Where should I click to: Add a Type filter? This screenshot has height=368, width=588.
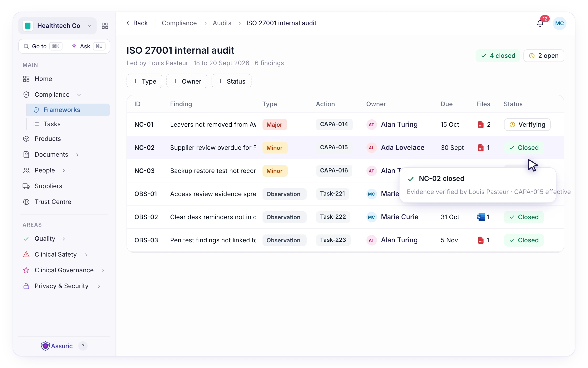pyautogui.click(x=144, y=81)
